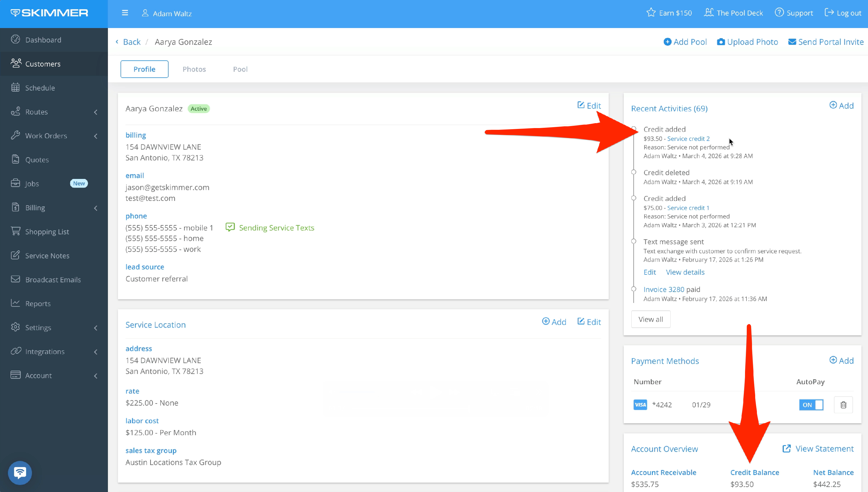Open Invoice 3280 link

click(x=663, y=289)
